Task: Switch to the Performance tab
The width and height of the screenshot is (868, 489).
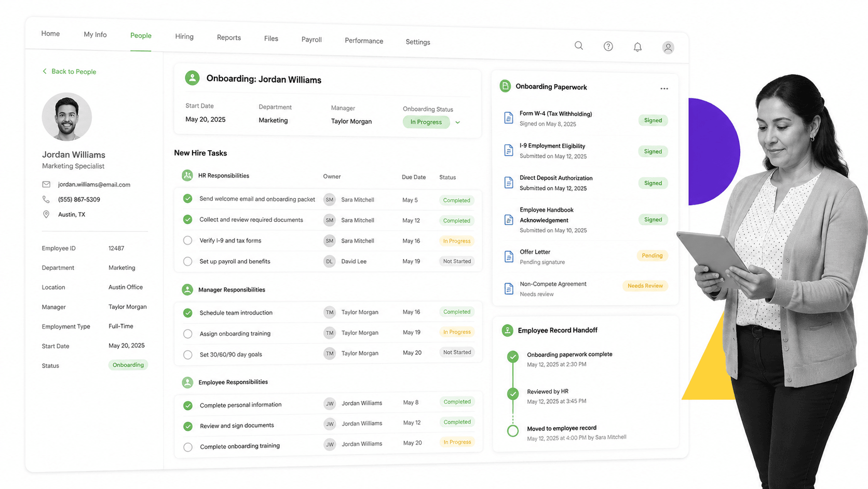Action: pyautogui.click(x=364, y=41)
